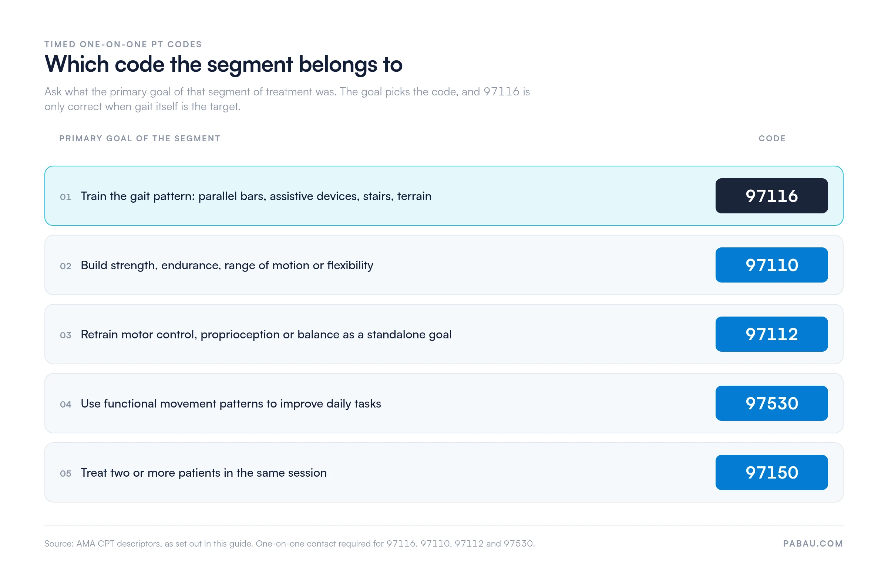888x588 pixels.
Task: Click the row number 05 label
Action: pyautogui.click(x=65, y=474)
